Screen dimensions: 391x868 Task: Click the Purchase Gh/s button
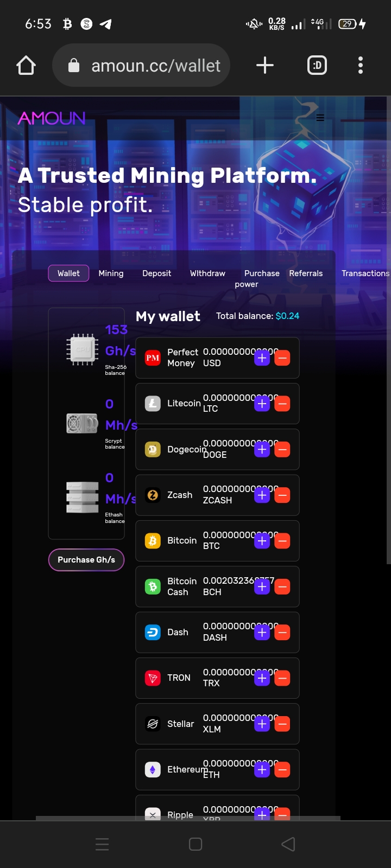tap(86, 560)
